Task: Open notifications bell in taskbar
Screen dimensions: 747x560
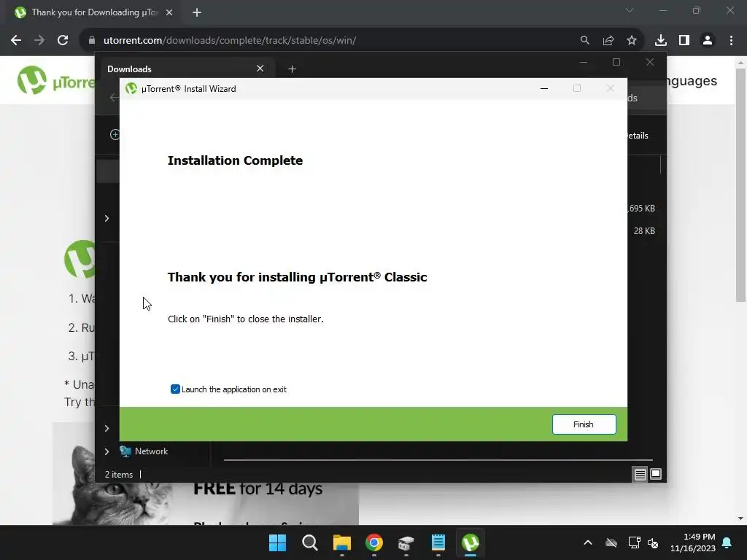Action: 727,542
